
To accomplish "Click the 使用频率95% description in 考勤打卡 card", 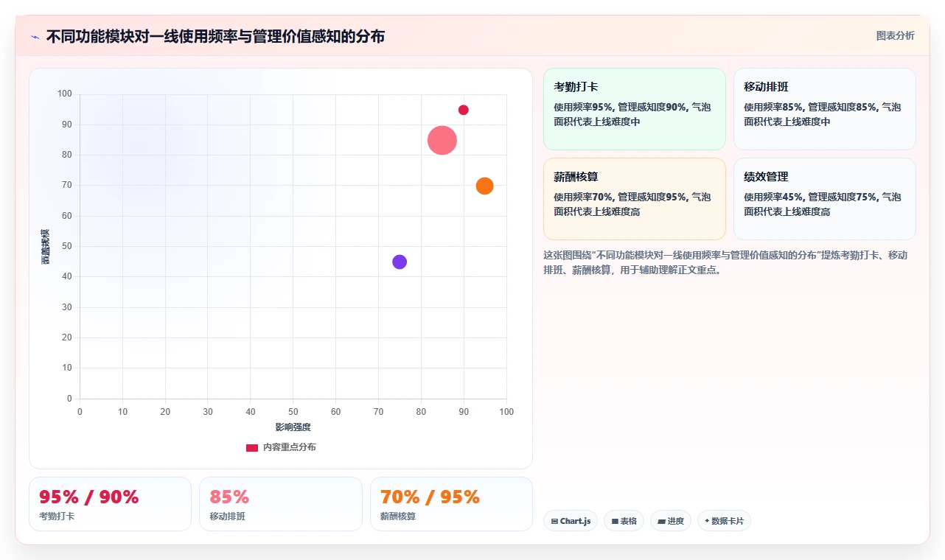I will 632,114.
